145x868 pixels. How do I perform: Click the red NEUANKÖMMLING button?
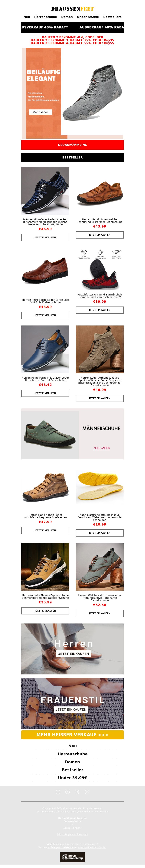(72, 145)
